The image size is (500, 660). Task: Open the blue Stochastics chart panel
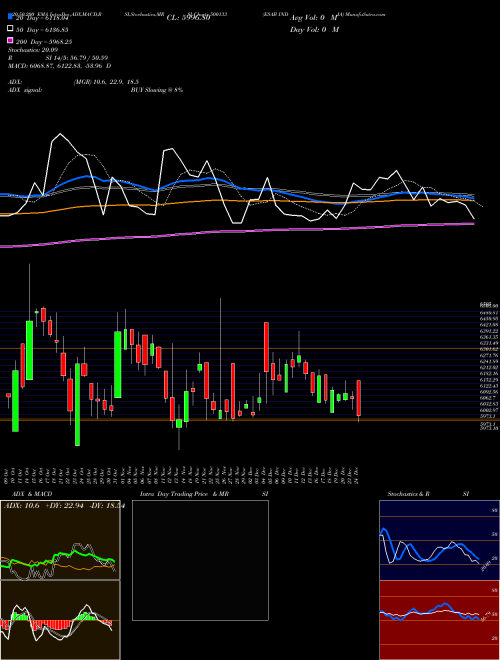(439, 540)
